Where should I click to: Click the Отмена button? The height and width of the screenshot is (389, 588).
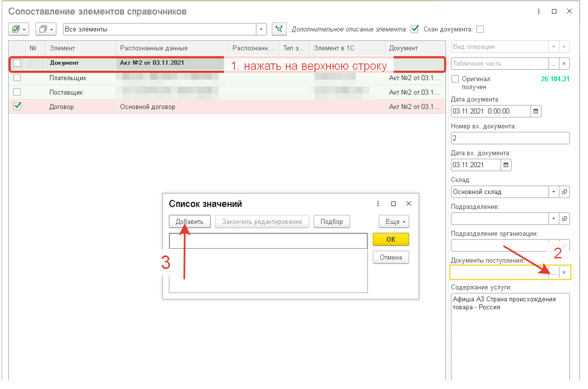[x=391, y=257]
